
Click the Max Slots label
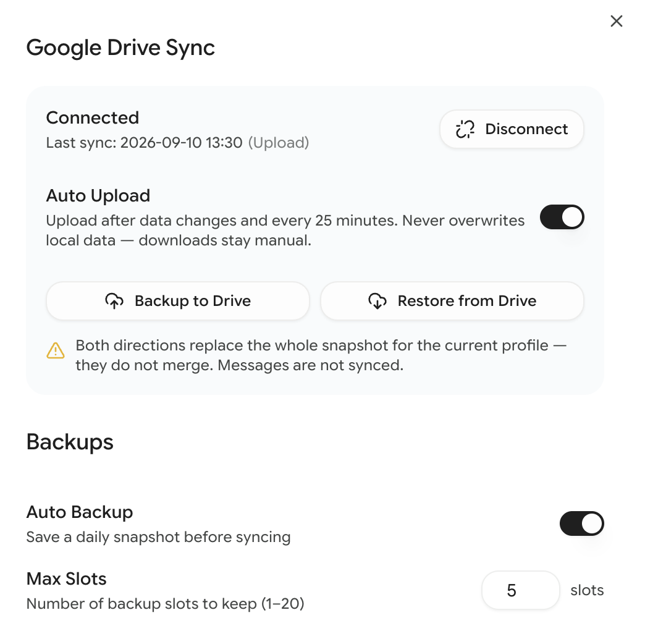67,579
